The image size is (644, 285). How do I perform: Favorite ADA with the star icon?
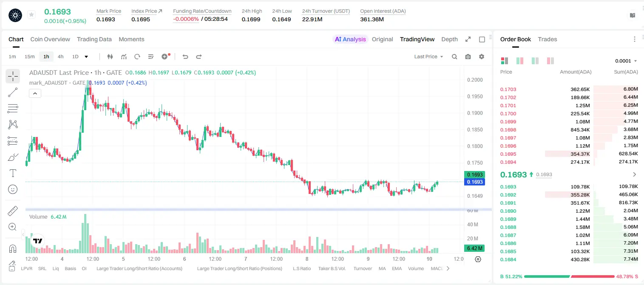31,15
